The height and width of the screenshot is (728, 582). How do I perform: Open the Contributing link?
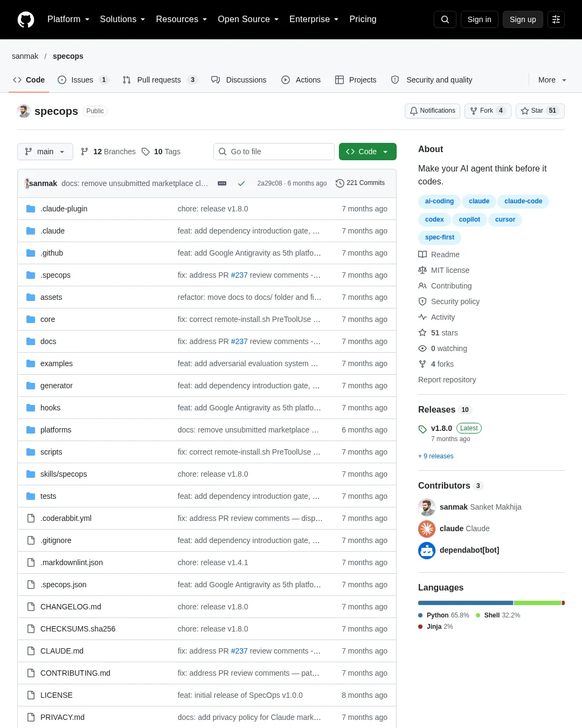tap(451, 286)
